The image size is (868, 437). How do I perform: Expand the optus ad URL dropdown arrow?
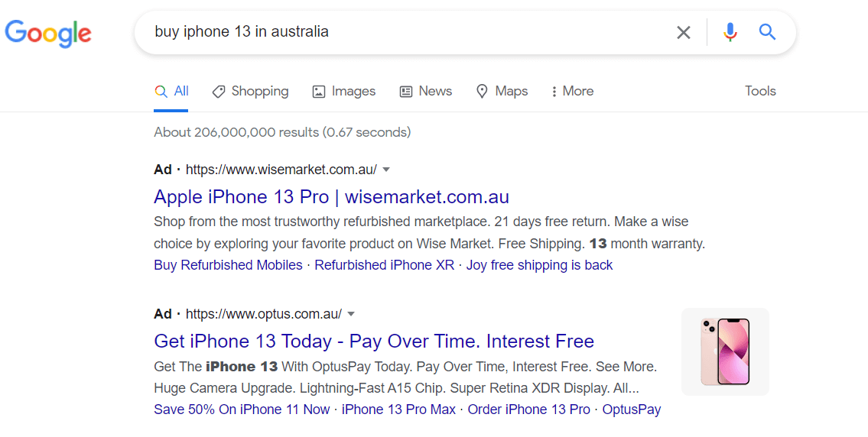(x=351, y=314)
